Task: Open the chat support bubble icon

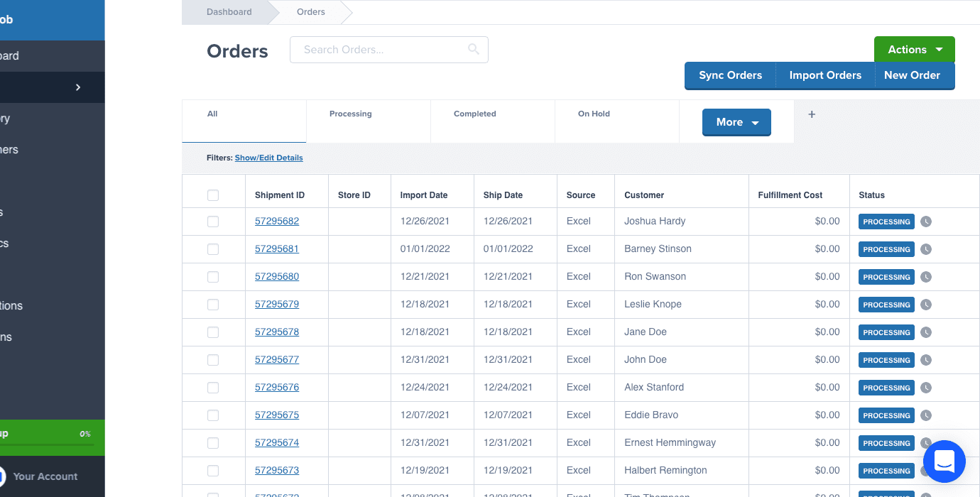Action: (x=944, y=461)
